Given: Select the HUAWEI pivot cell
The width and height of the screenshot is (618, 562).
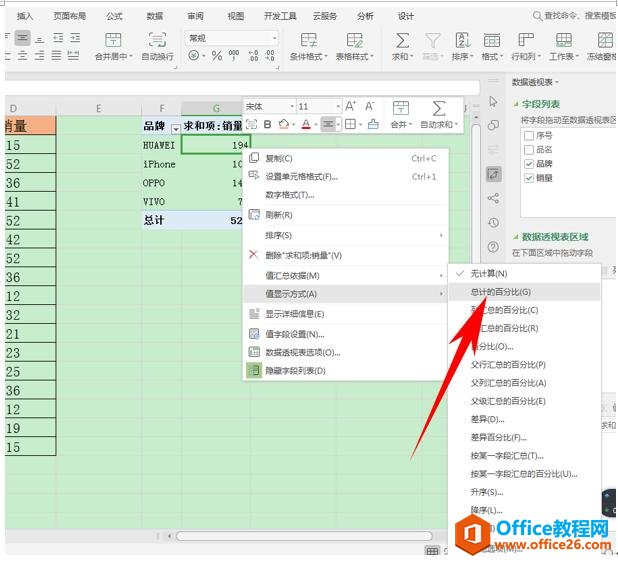Looking at the screenshot, I should [159, 145].
